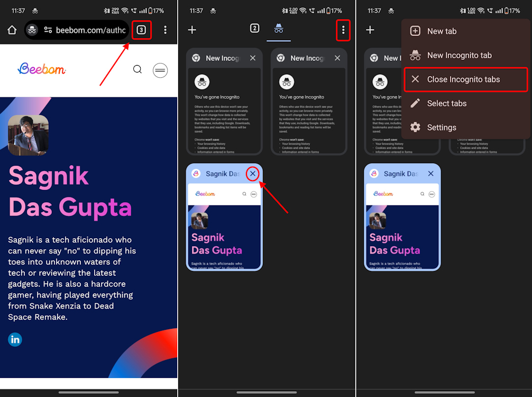Tap Wi-Fi icon in right status bar
The width and height of the screenshot is (532, 397).
(x=481, y=11)
